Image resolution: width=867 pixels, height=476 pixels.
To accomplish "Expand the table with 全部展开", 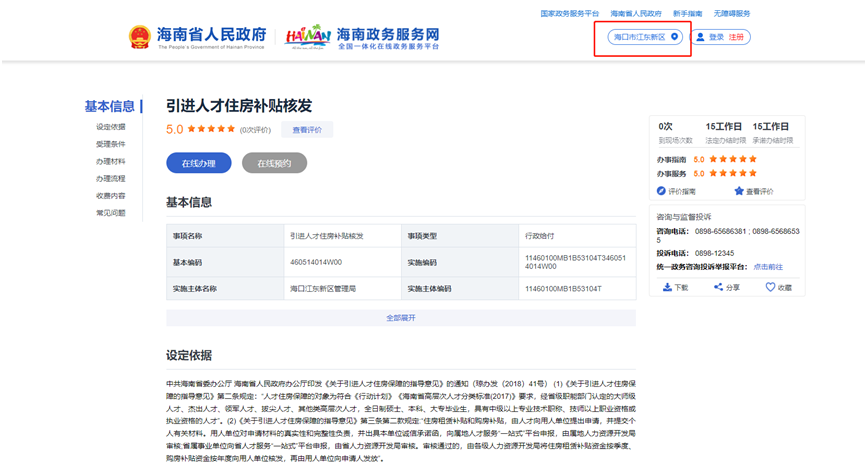I will point(400,317).
